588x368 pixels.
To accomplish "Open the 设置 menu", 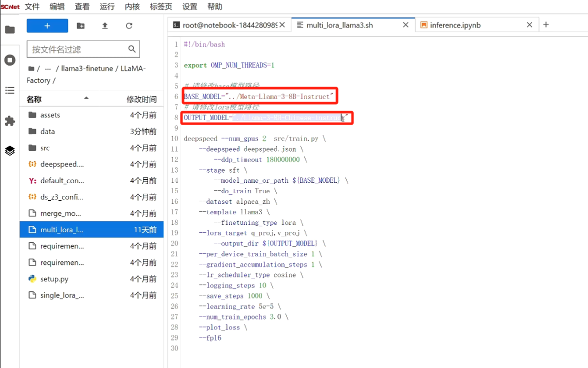I will tap(189, 7).
